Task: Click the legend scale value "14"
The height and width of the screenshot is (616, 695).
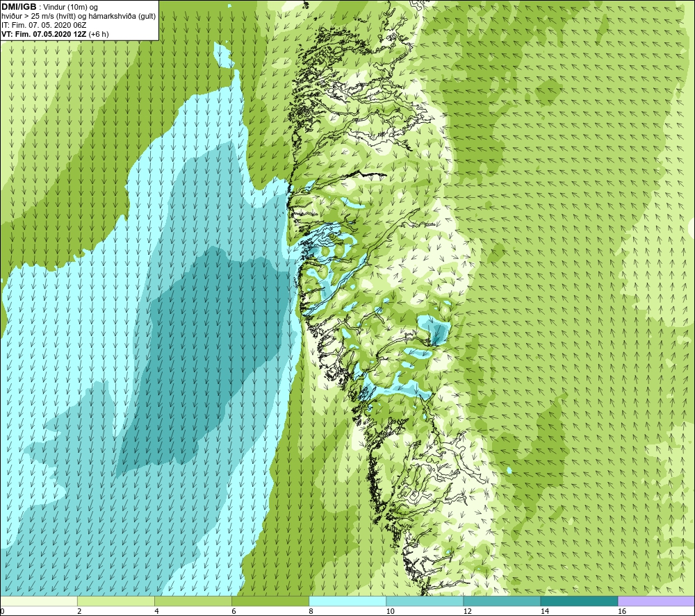Action: point(544,612)
